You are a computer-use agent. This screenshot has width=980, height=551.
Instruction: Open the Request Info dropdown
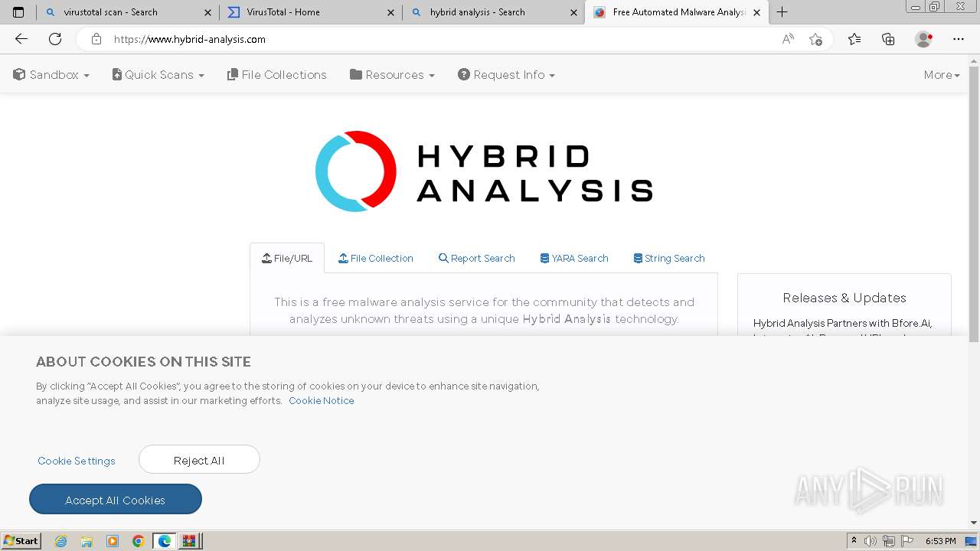pyautogui.click(x=506, y=75)
